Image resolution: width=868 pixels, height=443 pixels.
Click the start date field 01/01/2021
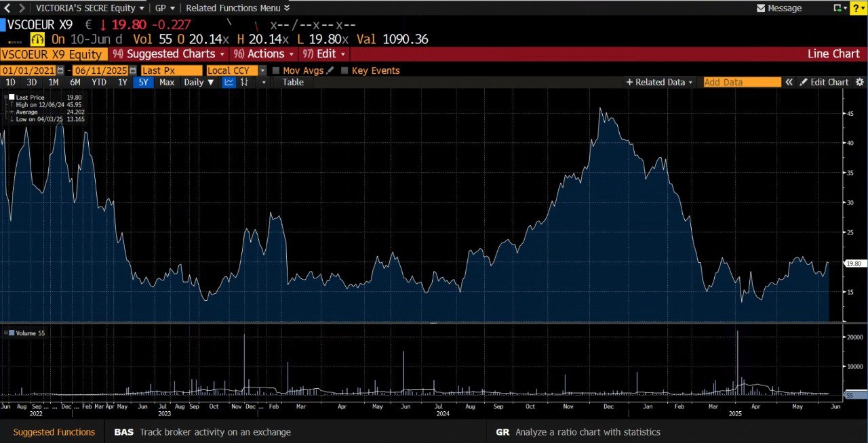coord(28,70)
